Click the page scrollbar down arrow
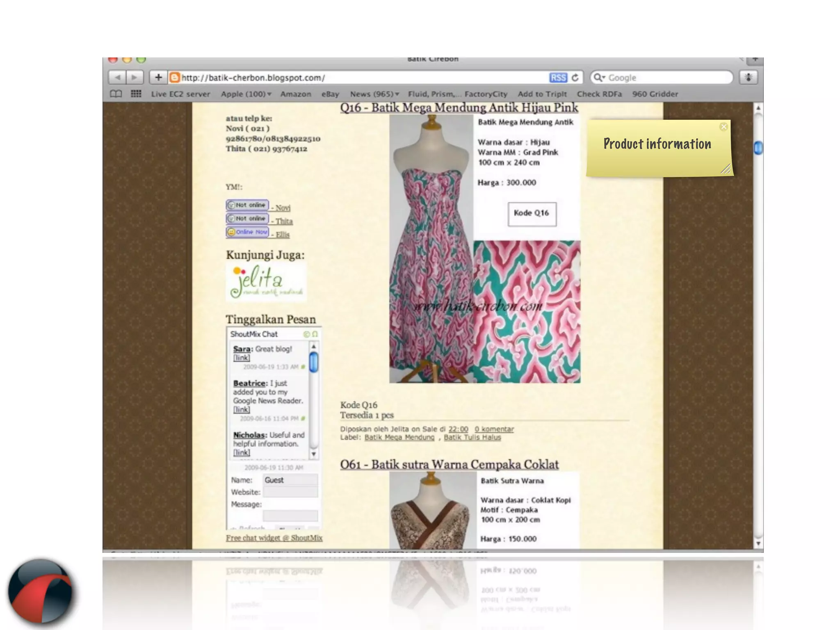The image size is (840, 630). click(x=758, y=543)
